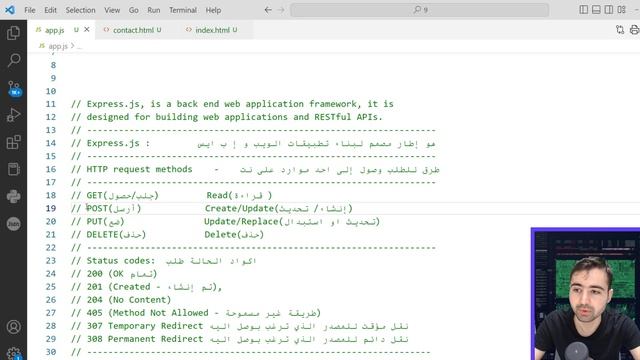This screenshot has height=360, width=640.
Task: Open Run and Debug view
Action: click(13, 115)
